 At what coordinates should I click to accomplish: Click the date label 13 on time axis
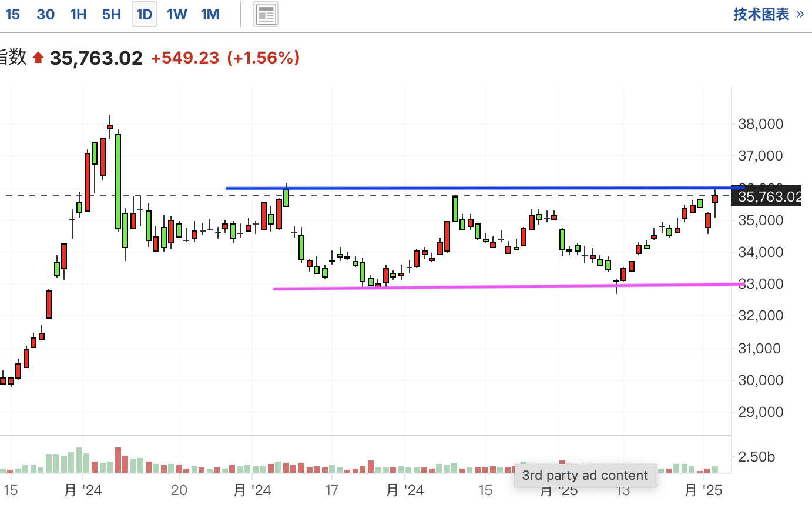(x=623, y=490)
